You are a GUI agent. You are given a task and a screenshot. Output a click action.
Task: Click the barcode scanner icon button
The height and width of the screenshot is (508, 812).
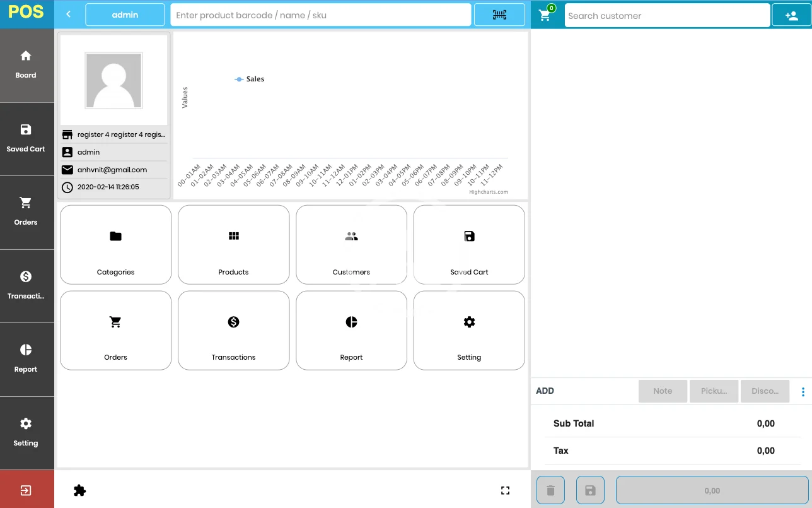coord(499,15)
